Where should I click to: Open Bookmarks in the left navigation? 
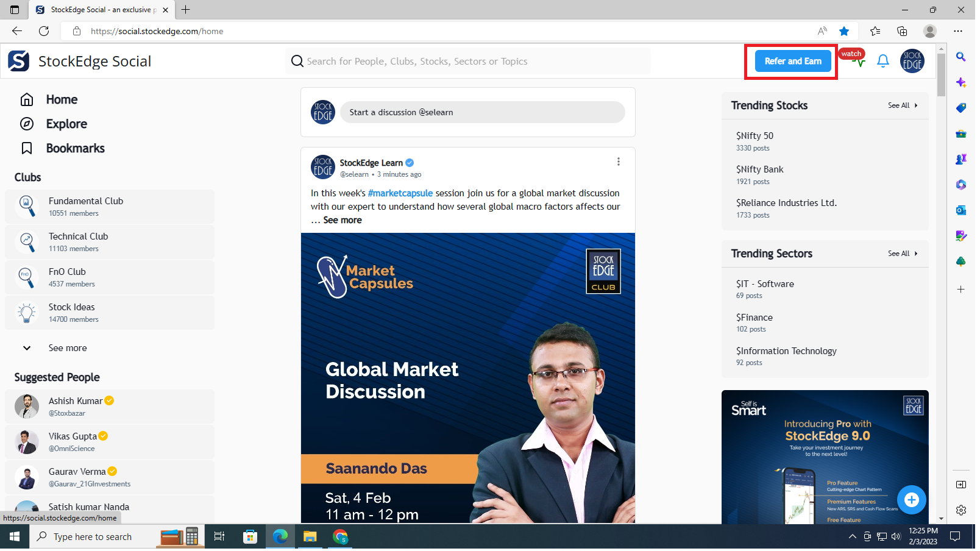coord(76,149)
